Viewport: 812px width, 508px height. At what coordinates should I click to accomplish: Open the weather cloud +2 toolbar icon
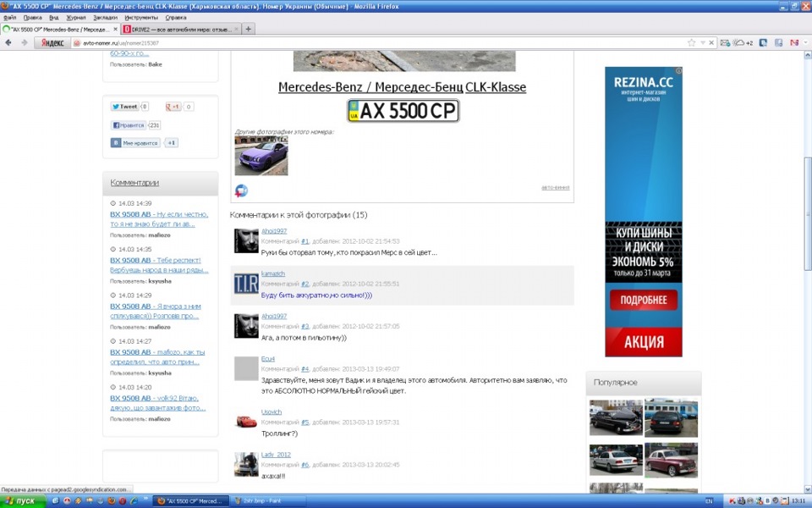coord(743,42)
